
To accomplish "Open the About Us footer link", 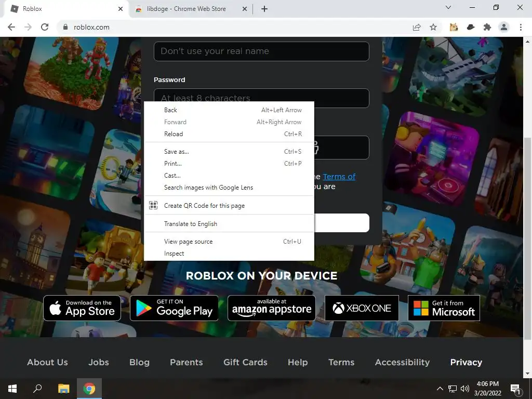I will click(x=47, y=362).
